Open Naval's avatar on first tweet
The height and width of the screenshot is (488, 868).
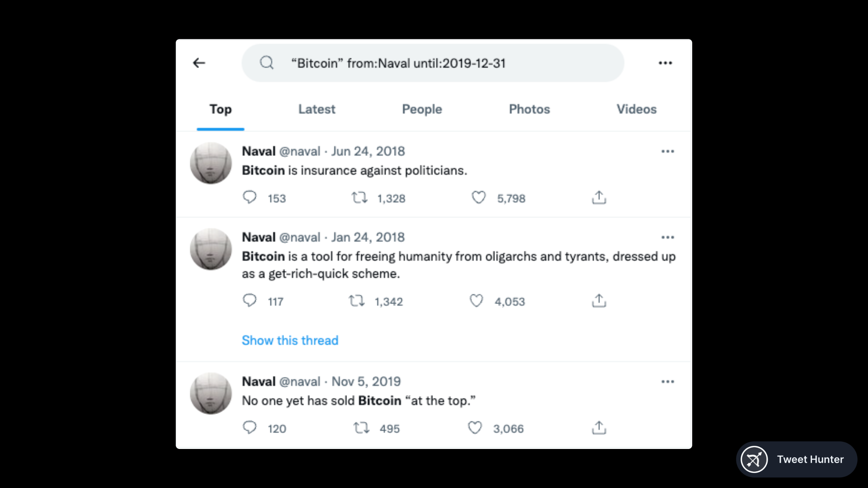211,163
